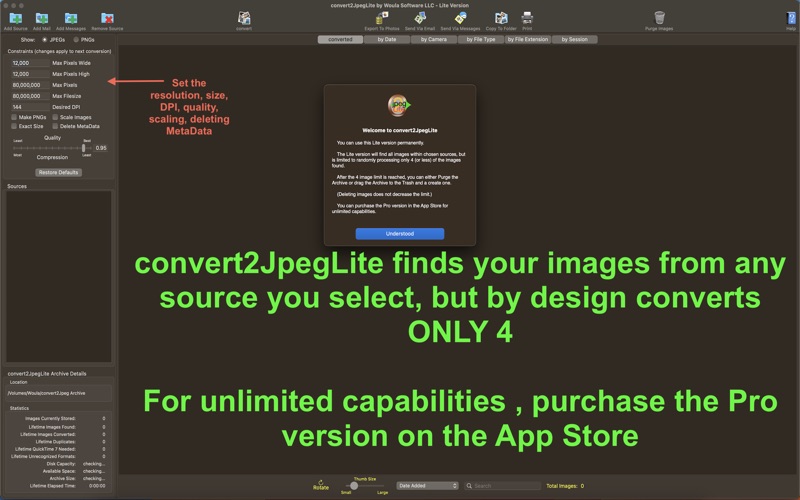This screenshot has width=800, height=500.
Task: Click the Rotate icon in bottom bar
Action: click(x=320, y=484)
